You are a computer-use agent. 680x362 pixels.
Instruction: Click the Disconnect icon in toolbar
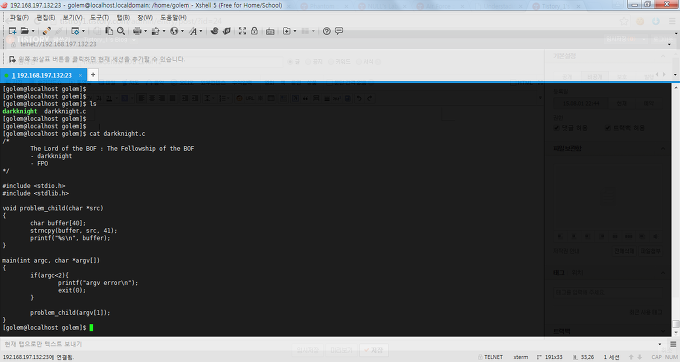pos(58,31)
